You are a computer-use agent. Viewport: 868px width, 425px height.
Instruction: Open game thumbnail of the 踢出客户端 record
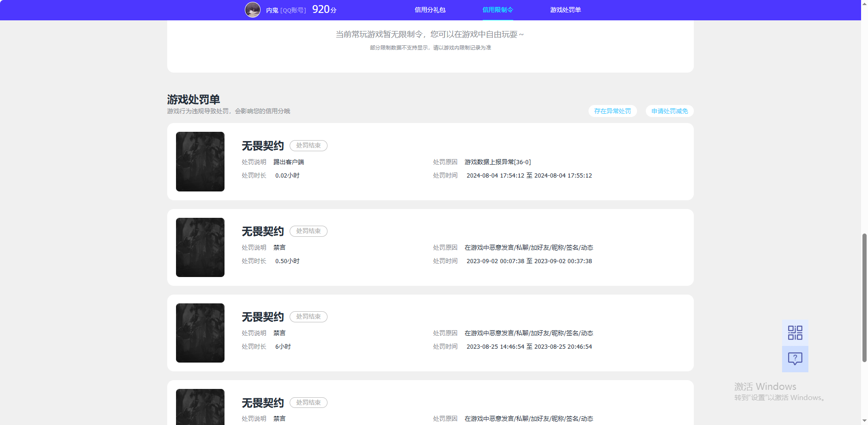[200, 161]
